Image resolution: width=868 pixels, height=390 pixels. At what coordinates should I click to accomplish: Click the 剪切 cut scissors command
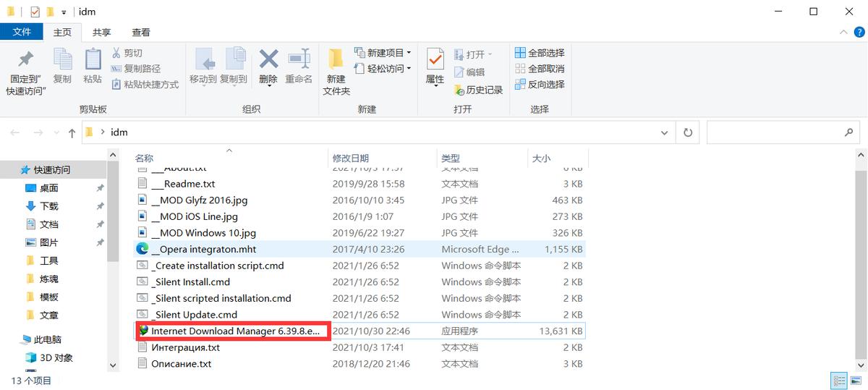click(x=127, y=53)
